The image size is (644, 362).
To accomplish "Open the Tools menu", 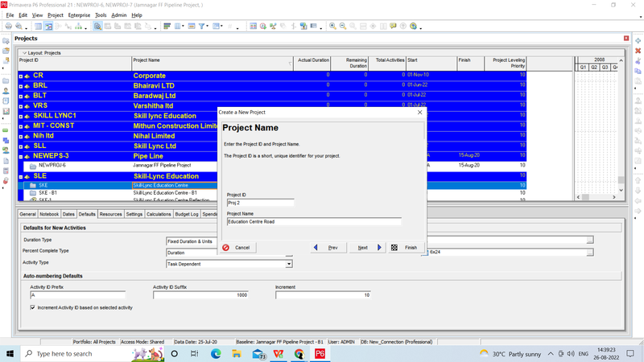I will tap(101, 15).
